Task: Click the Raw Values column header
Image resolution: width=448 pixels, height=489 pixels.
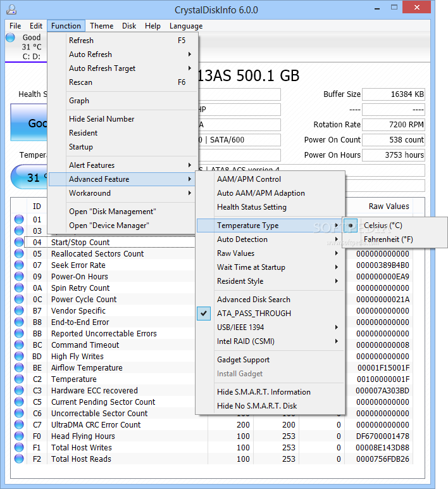Action: click(x=389, y=206)
